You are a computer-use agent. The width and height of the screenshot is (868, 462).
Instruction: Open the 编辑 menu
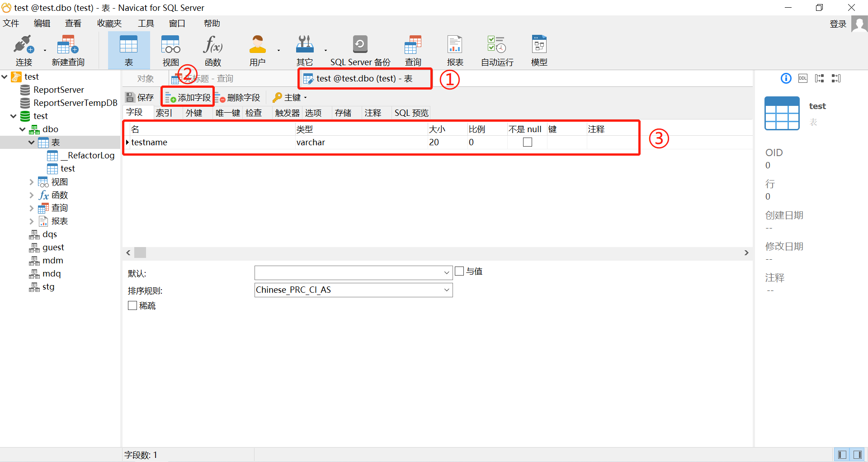(42, 24)
